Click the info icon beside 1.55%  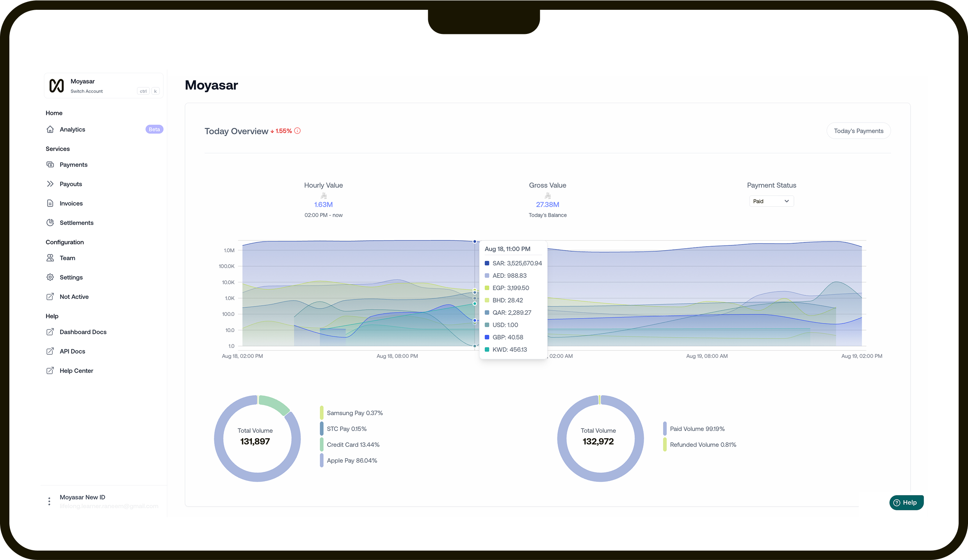[x=297, y=130]
